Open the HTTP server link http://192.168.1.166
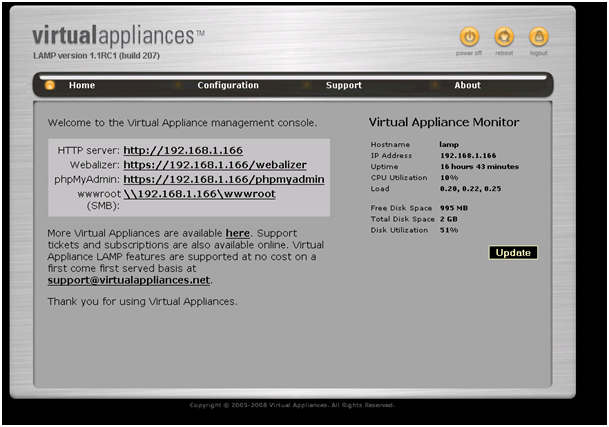Image resolution: width=609 pixels, height=427 pixels. pos(183,150)
